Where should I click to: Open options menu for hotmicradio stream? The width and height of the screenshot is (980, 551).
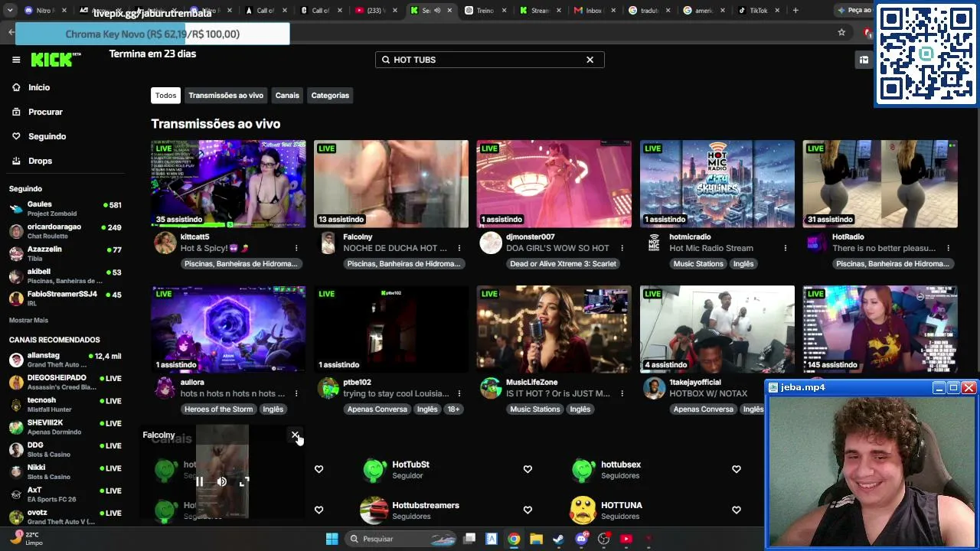786,248
